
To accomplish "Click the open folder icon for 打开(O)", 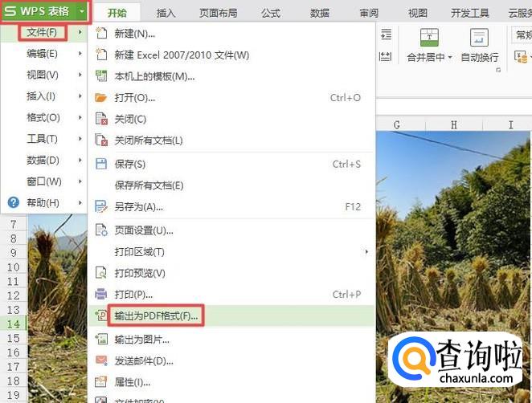I will tap(100, 98).
